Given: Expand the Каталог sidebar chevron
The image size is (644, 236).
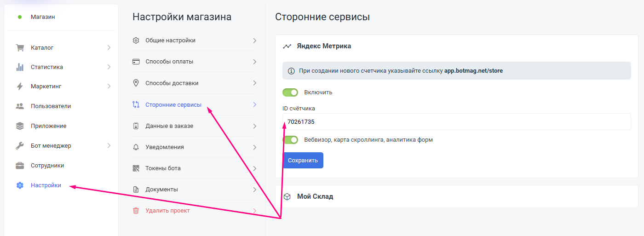Looking at the screenshot, I should pos(109,47).
